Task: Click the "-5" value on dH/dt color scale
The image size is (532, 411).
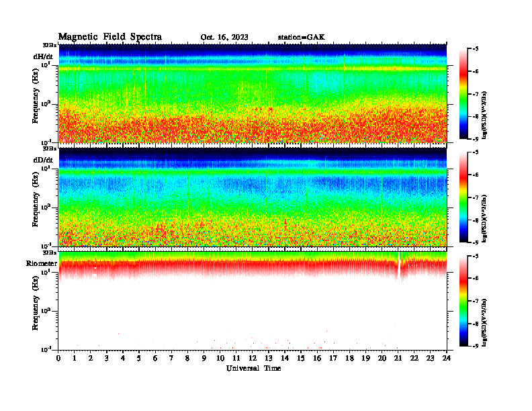Action: click(476, 49)
